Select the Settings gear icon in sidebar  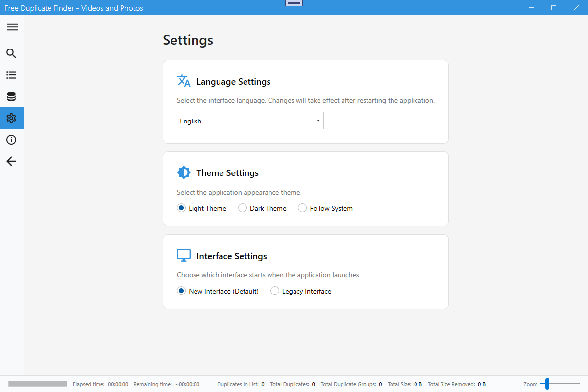(x=11, y=118)
